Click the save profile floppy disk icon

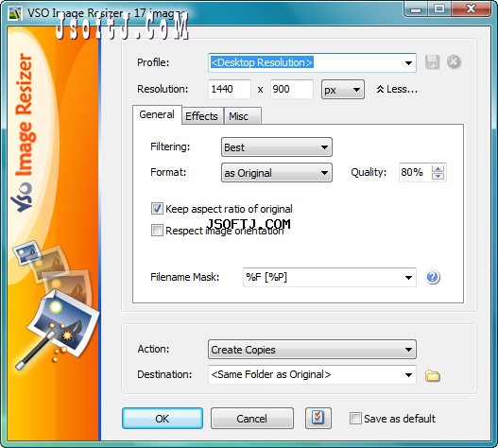point(432,61)
